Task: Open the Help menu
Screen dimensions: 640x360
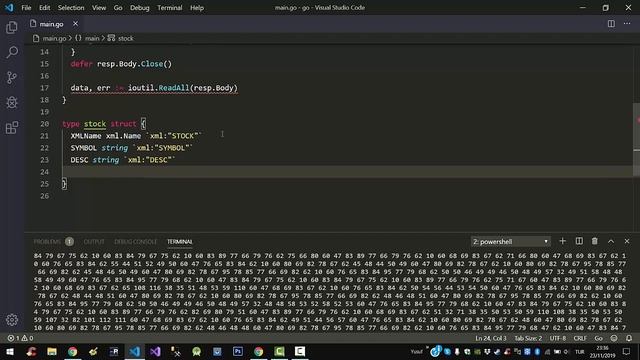Action: [x=197, y=7]
